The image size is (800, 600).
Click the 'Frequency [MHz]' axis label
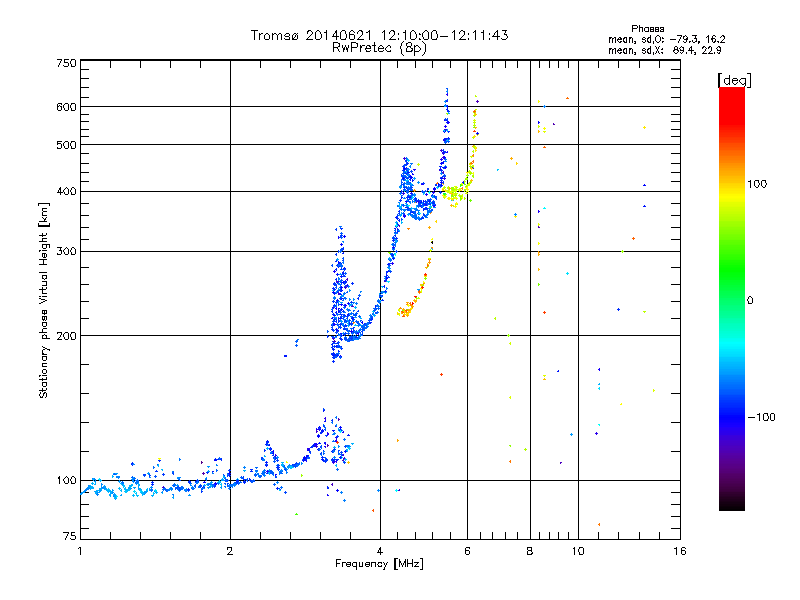[x=379, y=564]
